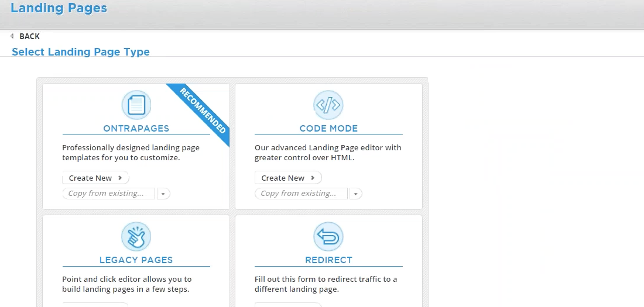The image size is (644, 307).
Task: Click the Redirect arrow icon
Action: click(x=328, y=237)
